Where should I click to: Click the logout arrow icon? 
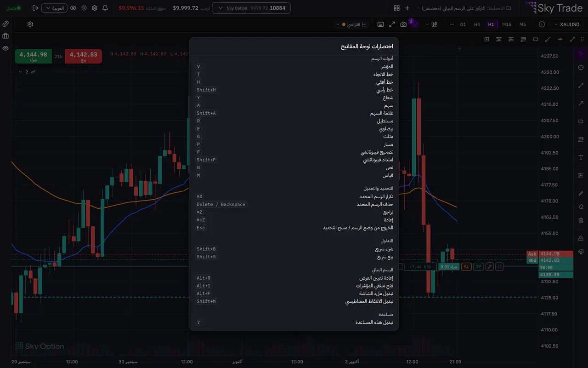coord(35,8)
